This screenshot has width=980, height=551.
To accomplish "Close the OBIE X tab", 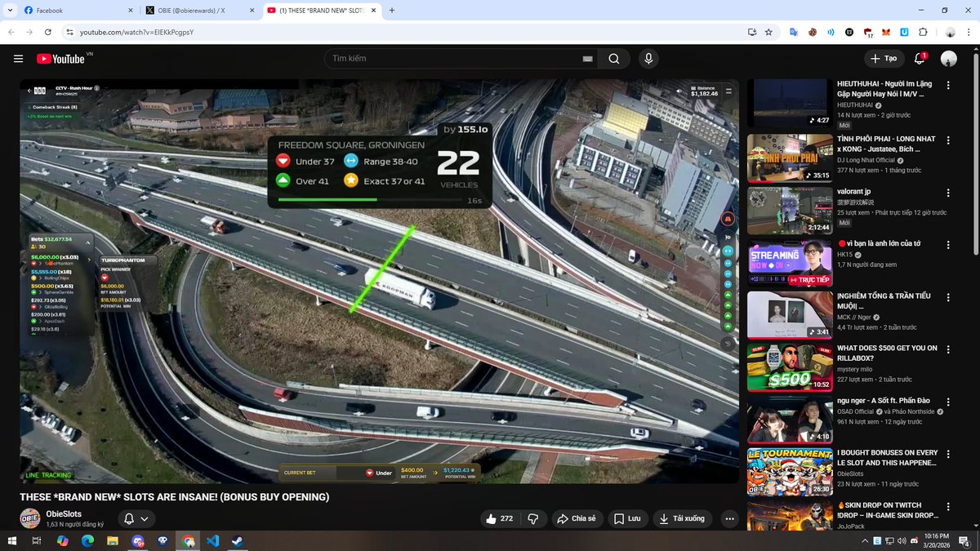I will pyautogui.click(x=254, y=11).
